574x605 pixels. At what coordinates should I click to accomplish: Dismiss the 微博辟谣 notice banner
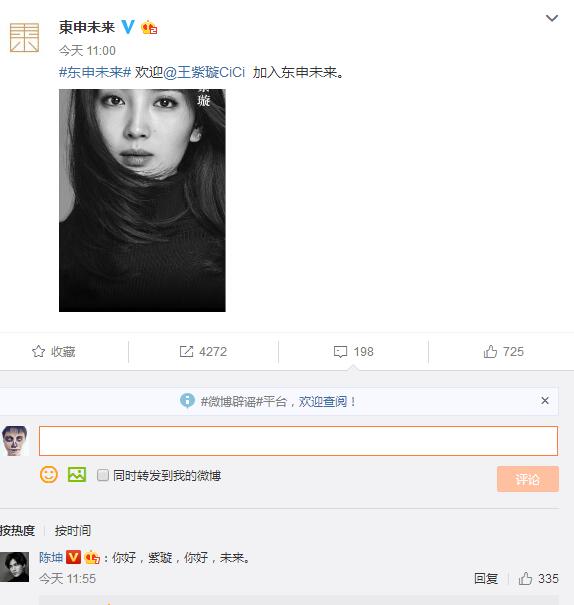545,401
